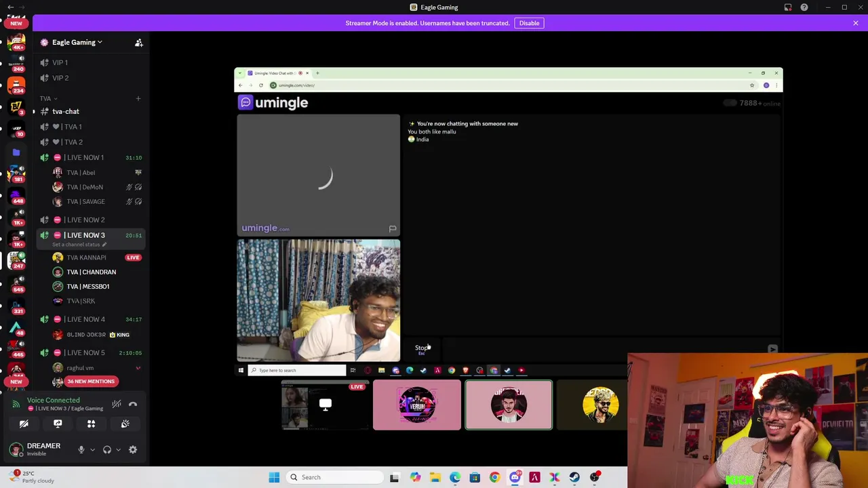Viewport: 868px width, 488px height.
Task: Open headphone output options arrow
Action: (118, 449)
